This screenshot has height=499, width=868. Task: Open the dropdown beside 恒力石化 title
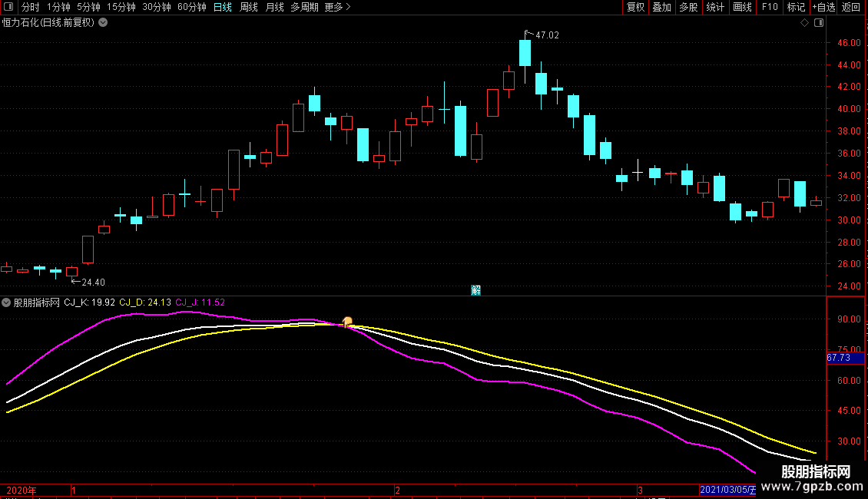[103, 23]
